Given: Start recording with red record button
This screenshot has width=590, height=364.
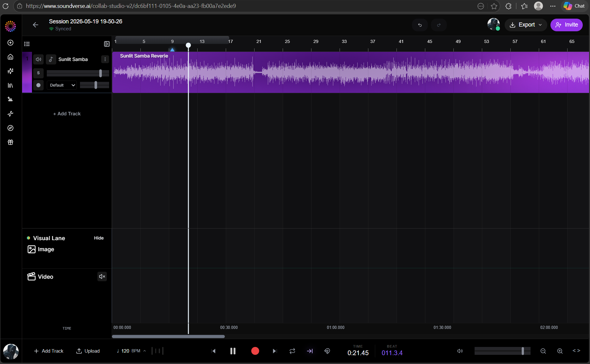Looking at the screenshot, I should (x=255, y=351).
